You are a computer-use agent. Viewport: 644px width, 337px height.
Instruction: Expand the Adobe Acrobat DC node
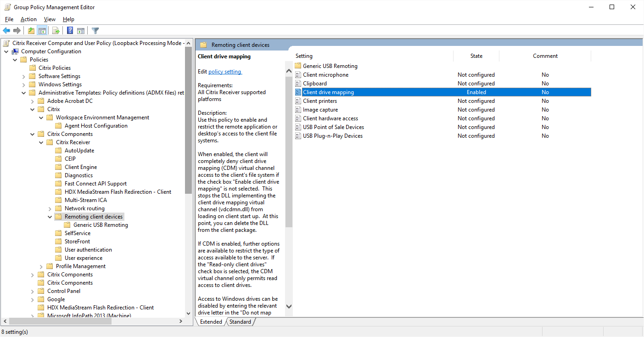pyautogui.click(x=33, y=101)
